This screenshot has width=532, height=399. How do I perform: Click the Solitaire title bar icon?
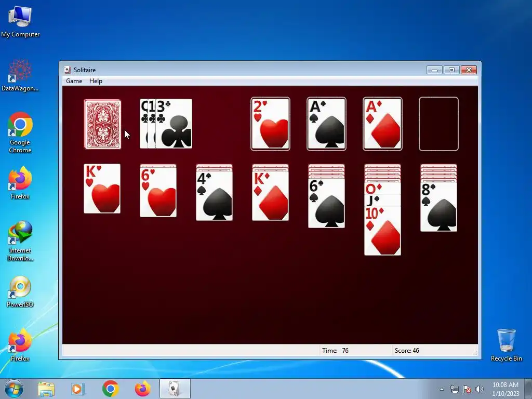pyautogui.click(x=67, y=70)
